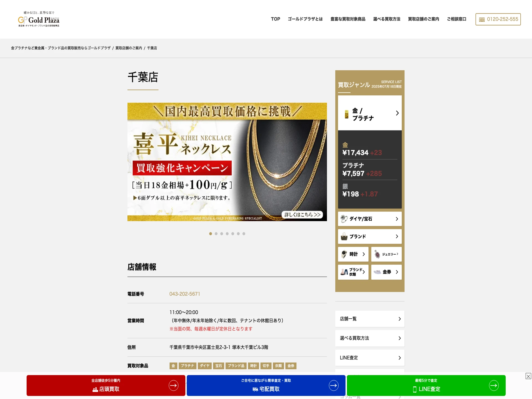The width and height of the screenshot is (532, 399).
Task: Click the clothing icon for ブランド衣類
Action: point(344,272)
